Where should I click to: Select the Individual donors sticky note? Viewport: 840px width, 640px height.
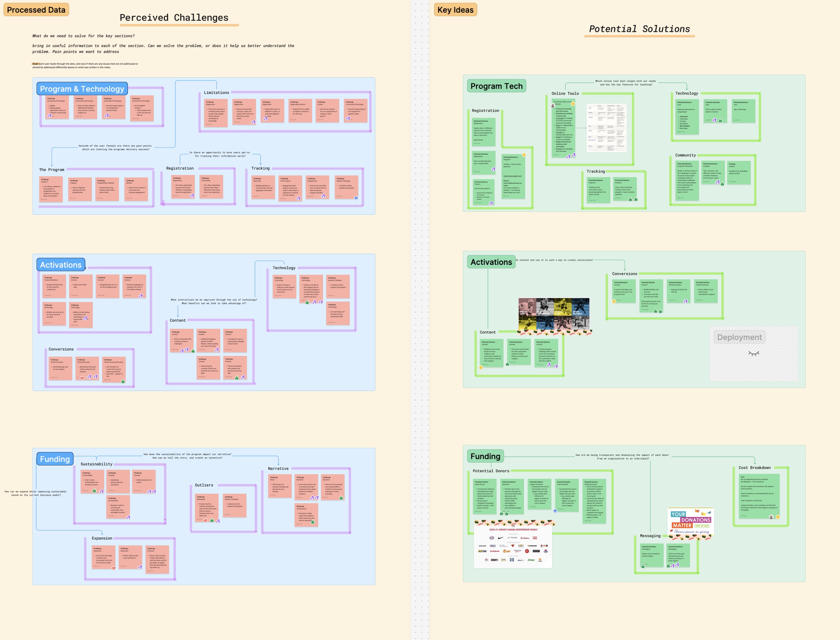coord(594,501)
